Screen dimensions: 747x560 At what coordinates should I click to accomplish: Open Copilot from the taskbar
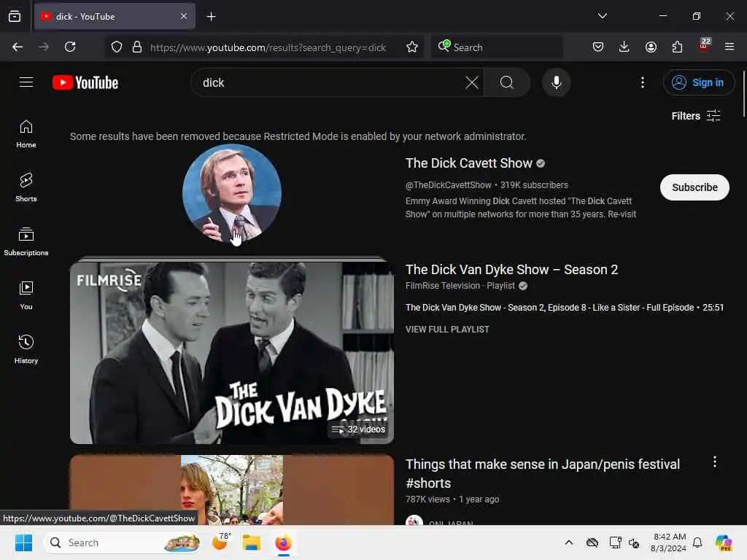pyautogui.click(x=724, y=542)
